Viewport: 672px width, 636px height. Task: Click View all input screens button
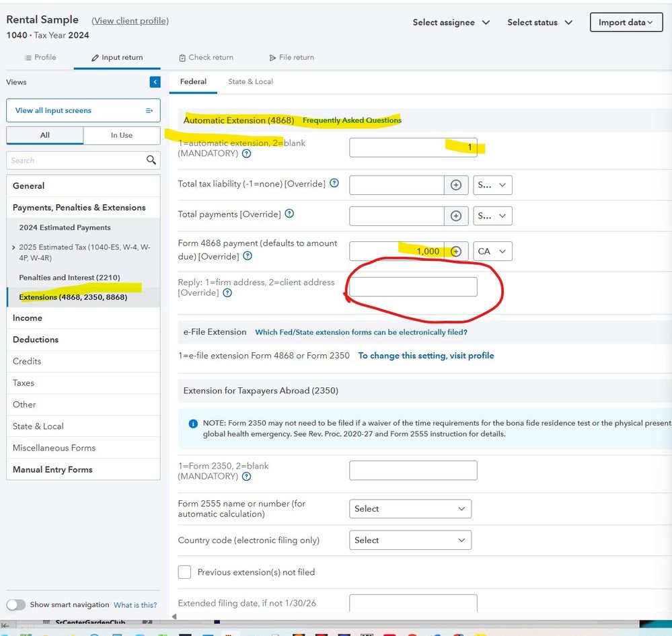(x=83, y=110)
